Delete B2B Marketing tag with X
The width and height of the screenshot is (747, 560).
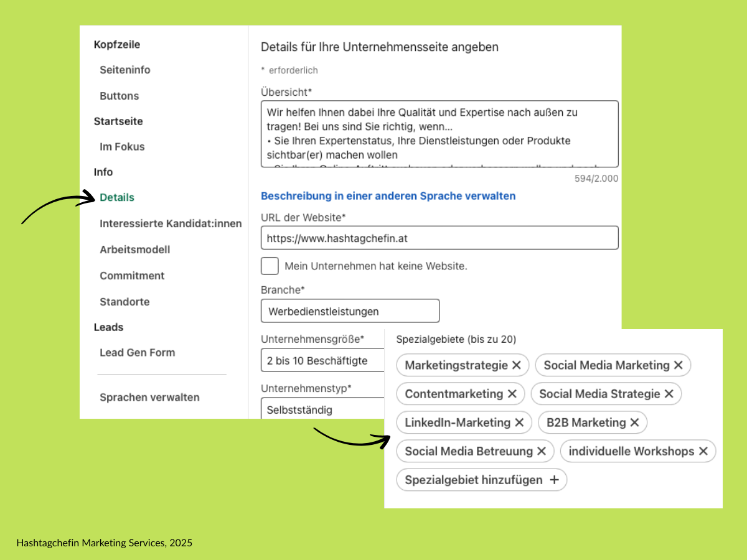[x=634, y=422]
